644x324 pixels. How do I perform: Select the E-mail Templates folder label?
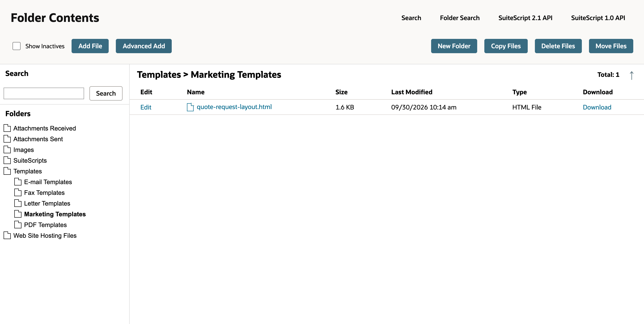click(x=48, y=182)
